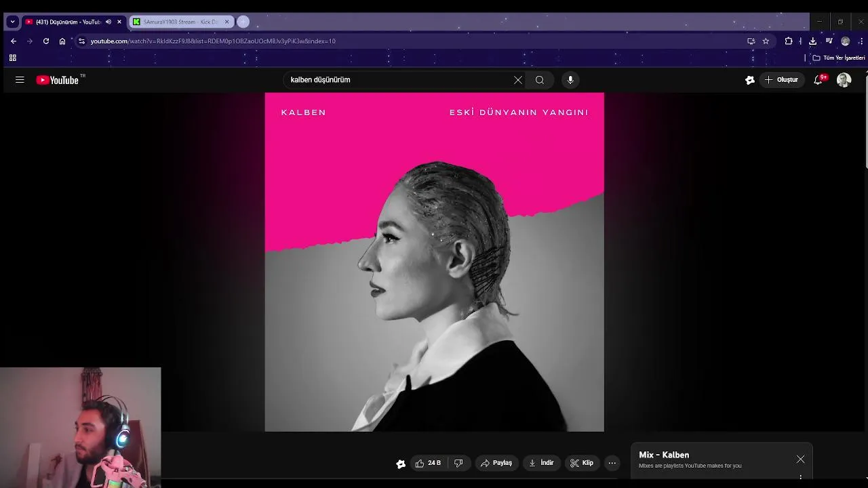Open the browser profile avatar
The width and height of the screenshot is (868, 488).
click(845, 41)
